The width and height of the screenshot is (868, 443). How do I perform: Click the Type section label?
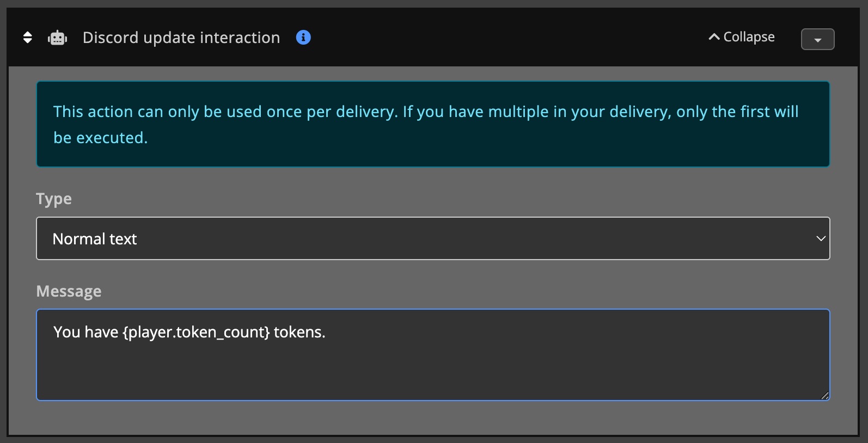[x=53, y=199]
